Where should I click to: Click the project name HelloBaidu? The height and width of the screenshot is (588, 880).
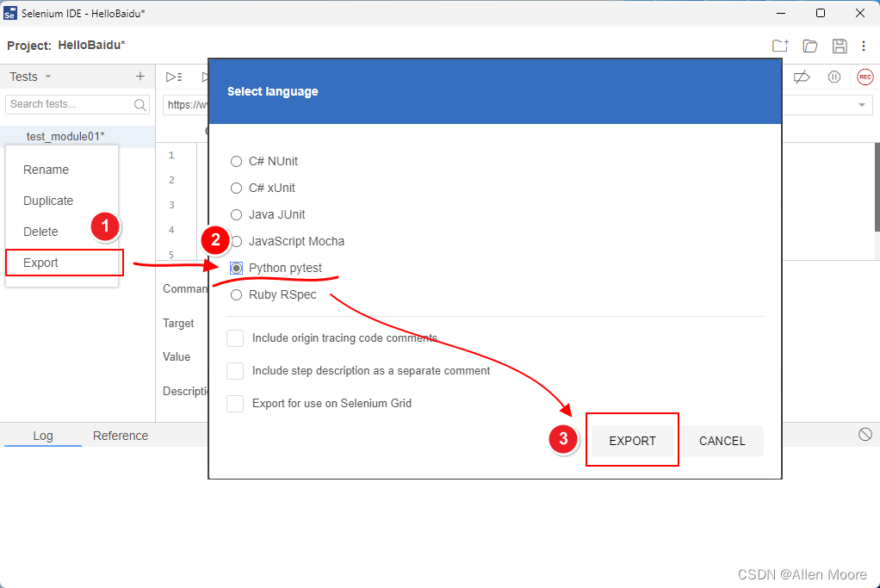(x=91, y=46)
